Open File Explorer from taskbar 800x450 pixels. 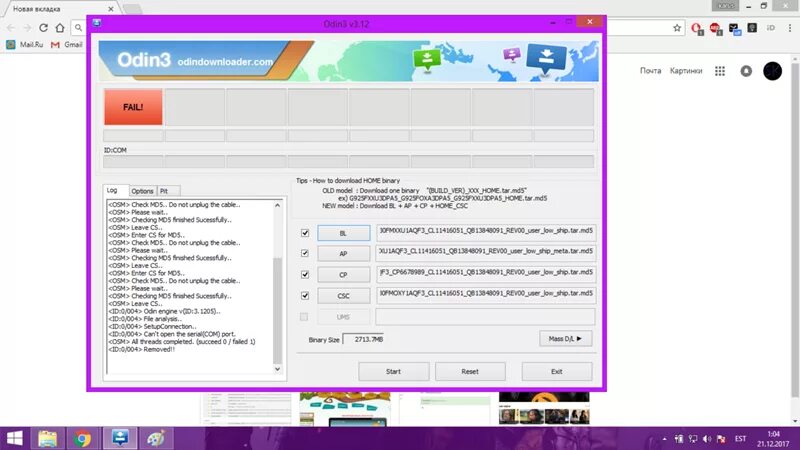(48, 438)
